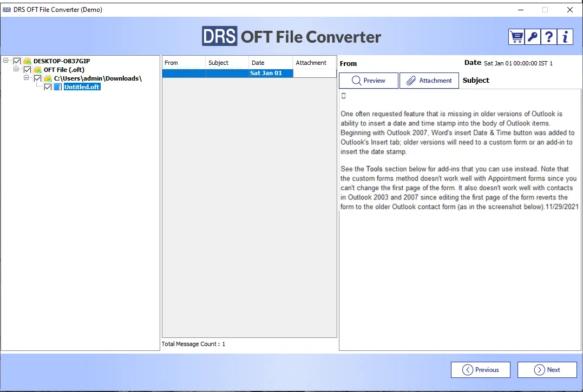Click the Downloads path folder icon
Image resolution: width=583 pixels, height=392 pixels.
point(48,78)
